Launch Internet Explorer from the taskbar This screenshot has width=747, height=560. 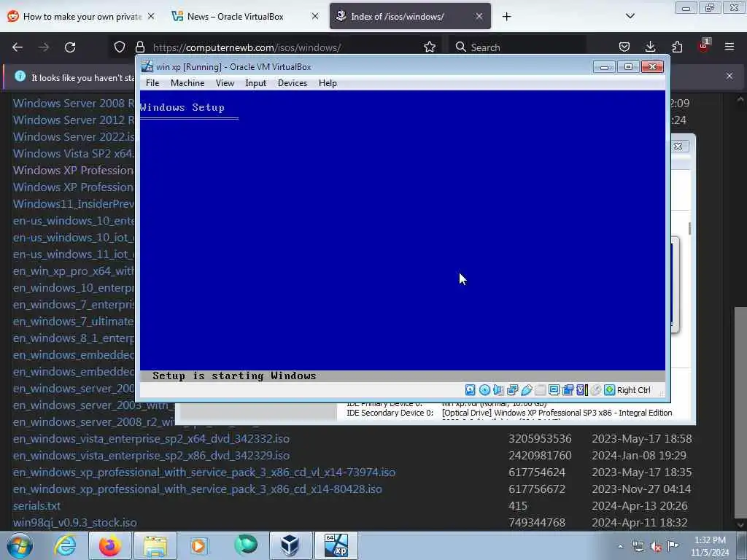click(x=65, y=545)
